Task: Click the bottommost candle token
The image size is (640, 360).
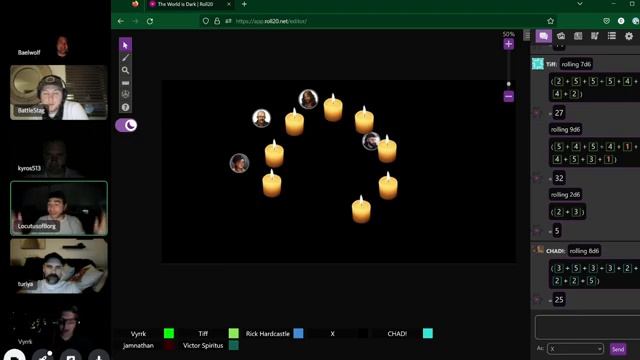Action: (x=361, y=209)
